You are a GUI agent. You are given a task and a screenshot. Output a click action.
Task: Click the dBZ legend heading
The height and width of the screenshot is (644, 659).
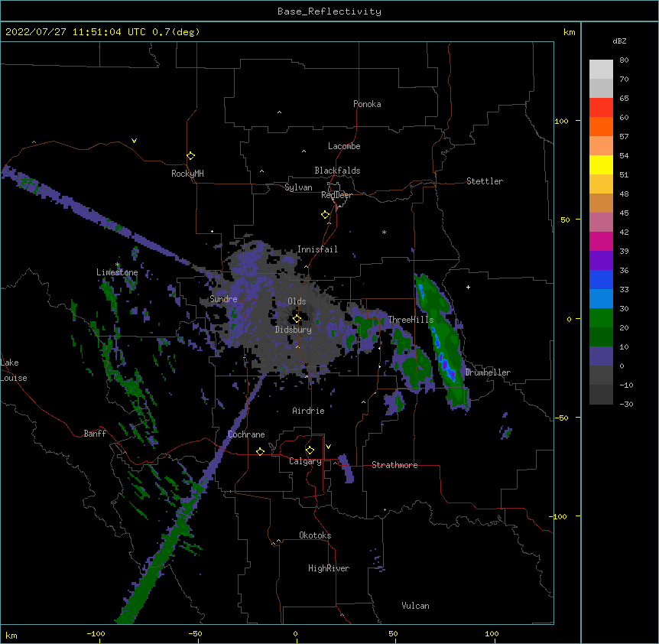[619, 41]
